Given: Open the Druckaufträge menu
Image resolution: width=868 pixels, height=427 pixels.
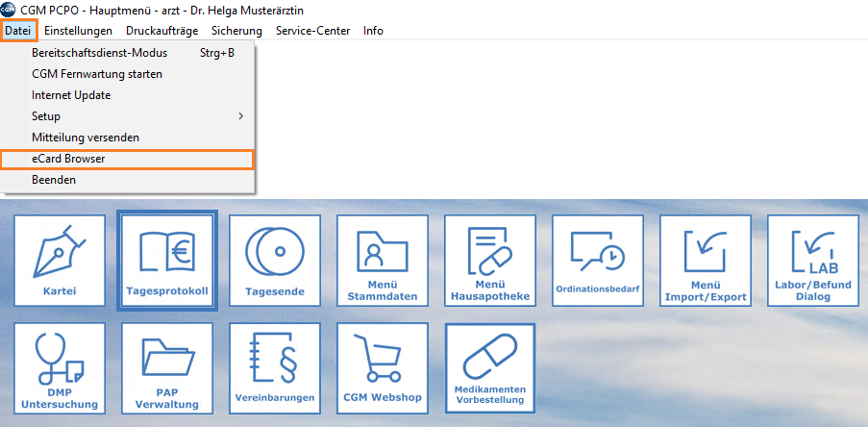Looking at the screenshot, I should point(161,31).
